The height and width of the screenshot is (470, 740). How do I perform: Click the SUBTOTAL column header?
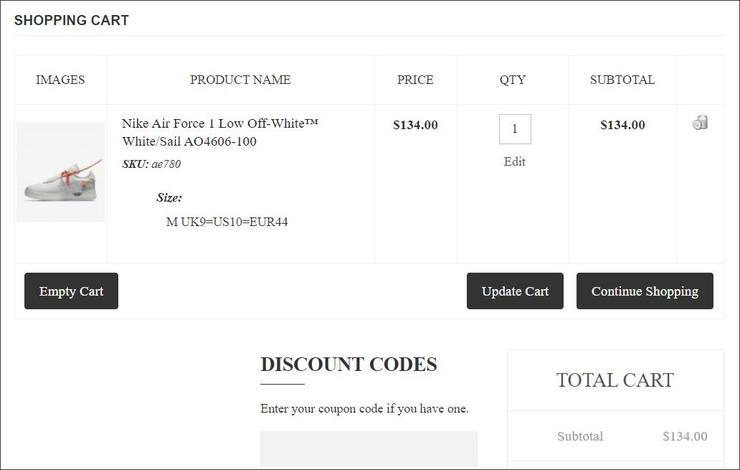(x=622, y=80)
